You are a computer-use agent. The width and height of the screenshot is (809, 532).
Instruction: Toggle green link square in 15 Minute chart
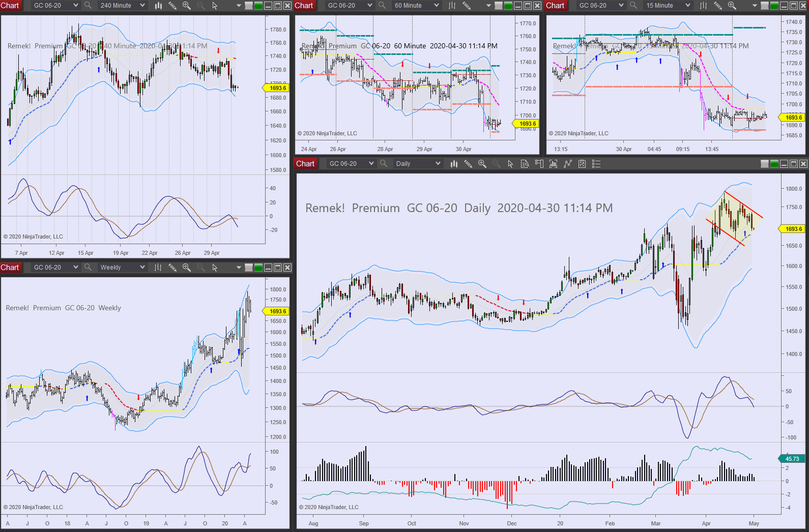click(x=774, y=6)
